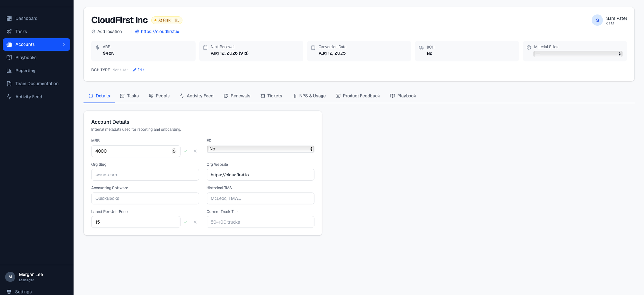The height and width of the screenshot is (295, 644).
Task: Click the Team Documentation file icon
Action: (9, 83)
